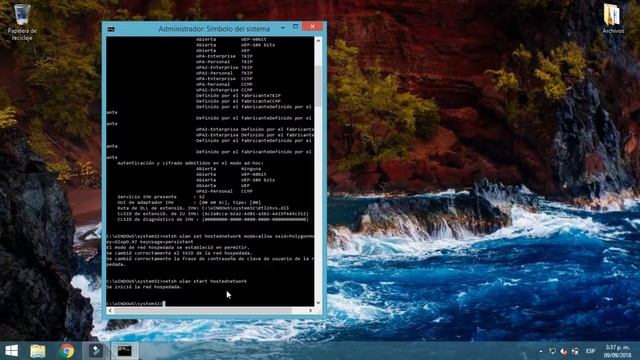Open the Windows Start button
This screenshot has width=640, height=360.
(x=11, y=351)
